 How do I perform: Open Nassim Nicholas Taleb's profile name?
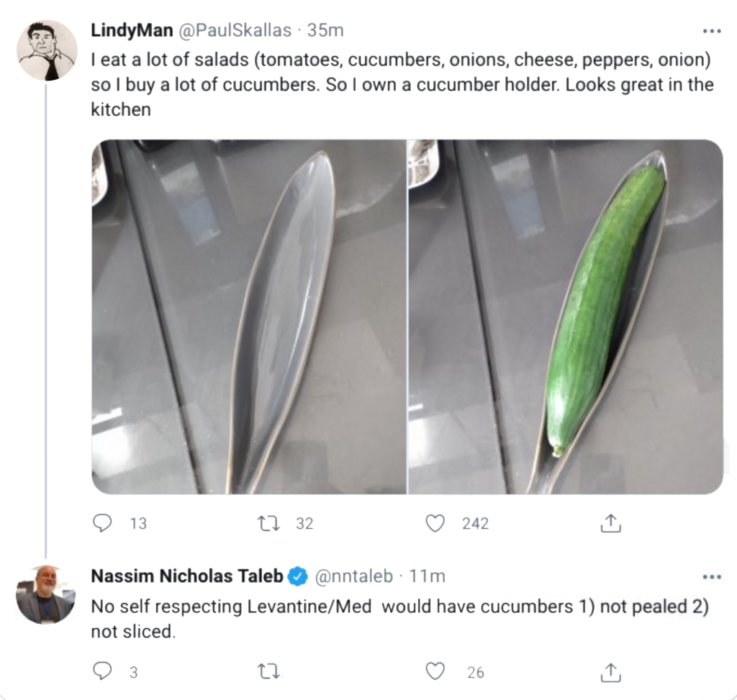tap(187, 576)
